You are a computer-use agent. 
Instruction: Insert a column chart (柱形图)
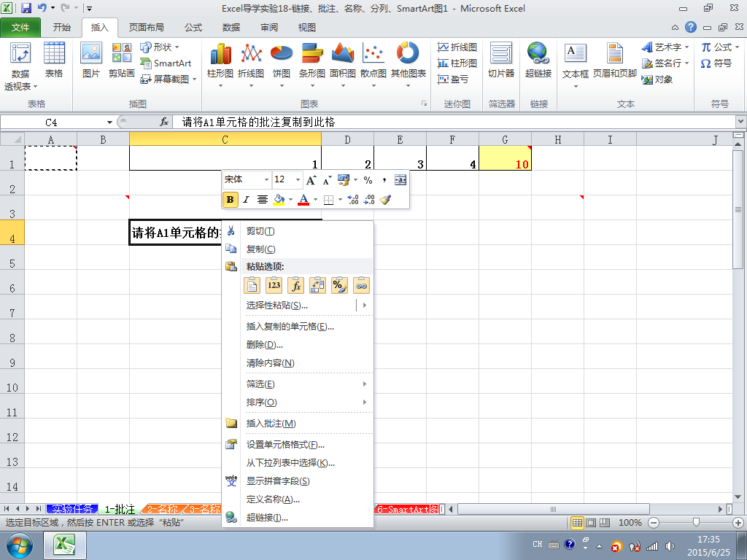[x=220, y=65]
